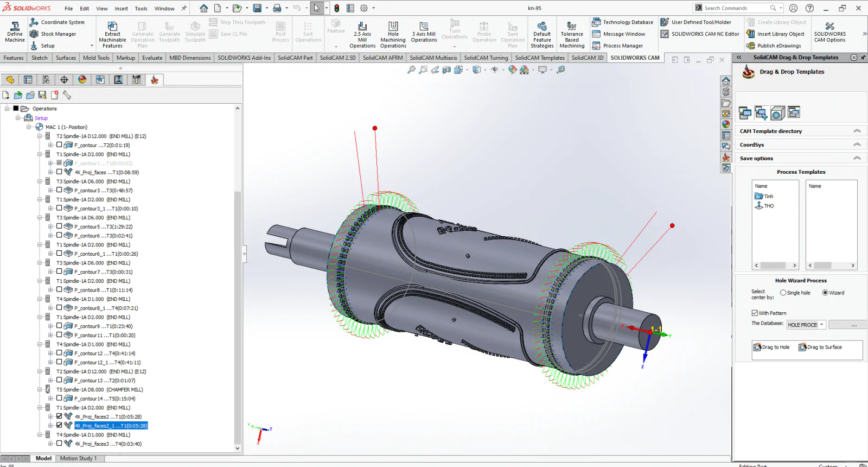Click the Save toolbar icon

point(258,8)
